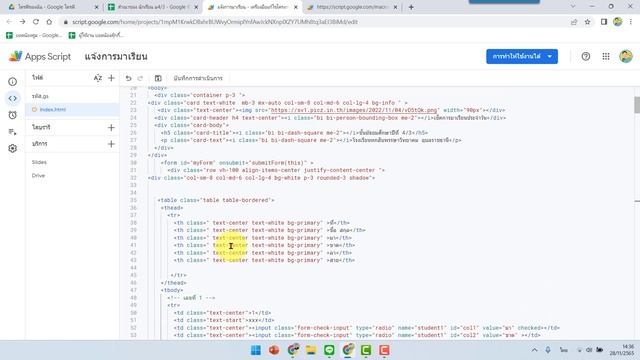Place cursor on line 41 highlighted text-center
This screenshot has height=360, width=640.
point(230,245)
